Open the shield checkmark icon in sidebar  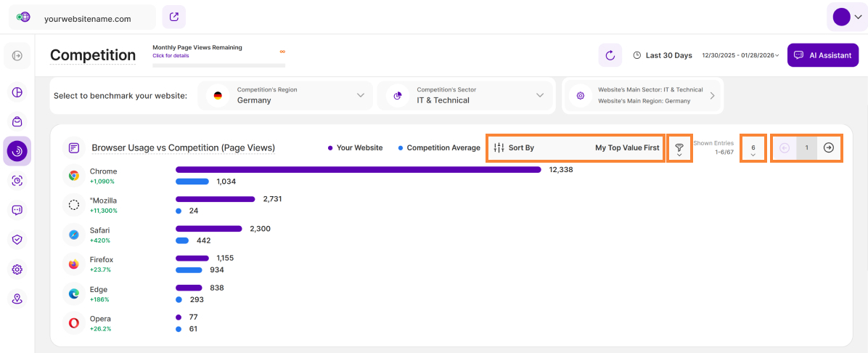tap(17, 240)
